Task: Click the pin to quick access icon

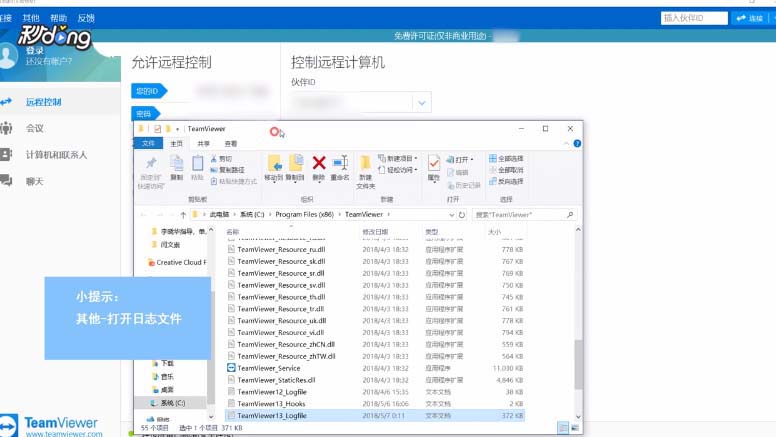Action: 151,163
